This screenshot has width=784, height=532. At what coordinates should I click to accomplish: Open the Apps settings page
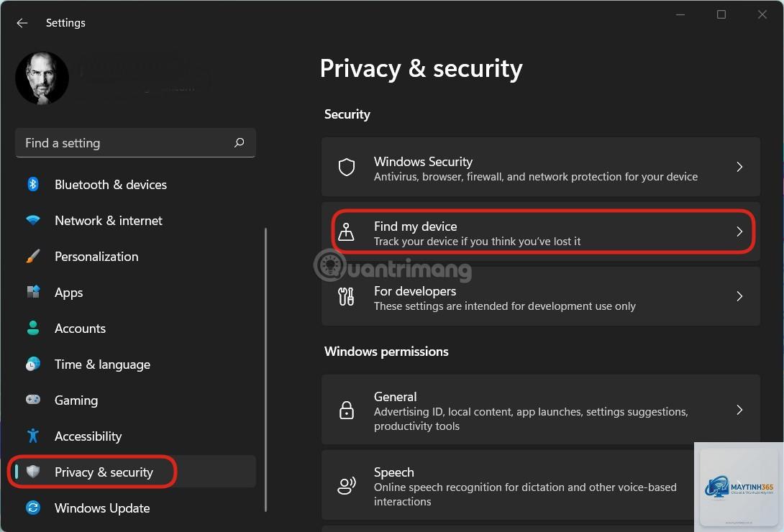[x=135, y=292]
